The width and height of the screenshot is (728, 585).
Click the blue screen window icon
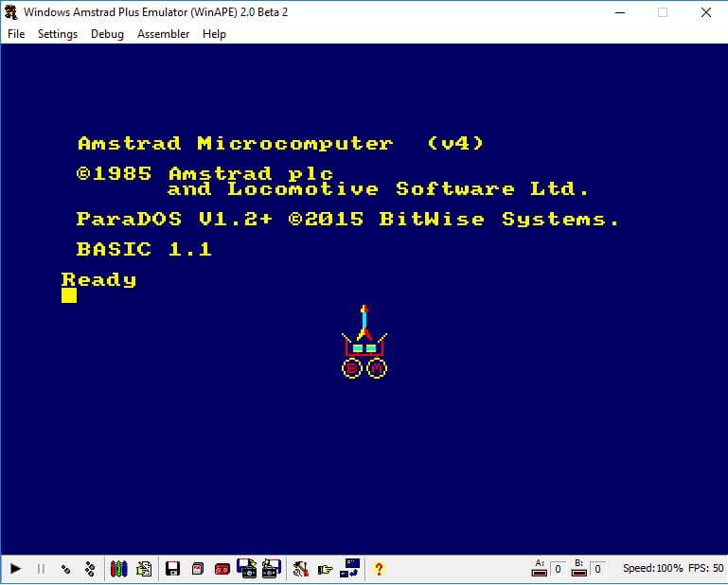coord(350,568)
